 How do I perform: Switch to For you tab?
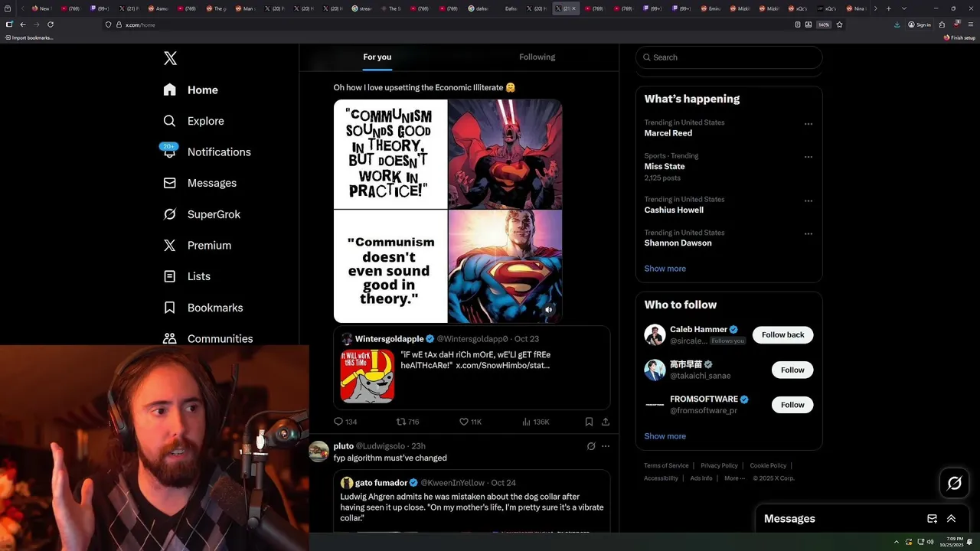pyautogui.click(x=377, y=57)
